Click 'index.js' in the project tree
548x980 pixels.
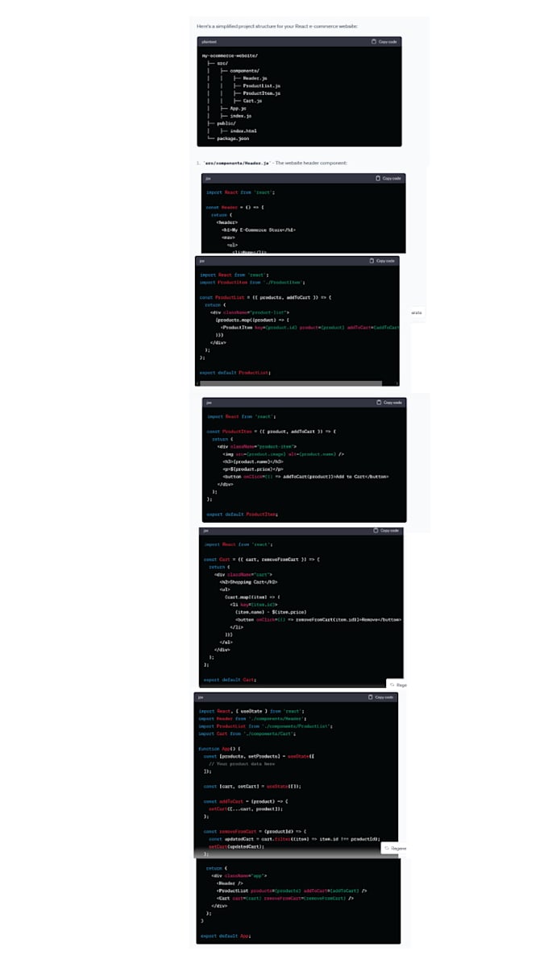point(240,116)
